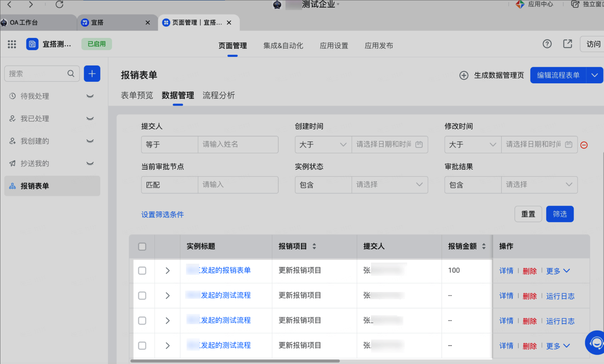Tick checkbox for first 报销表单 row
This screenshot has height=364, width=604.
pos(142,271)
